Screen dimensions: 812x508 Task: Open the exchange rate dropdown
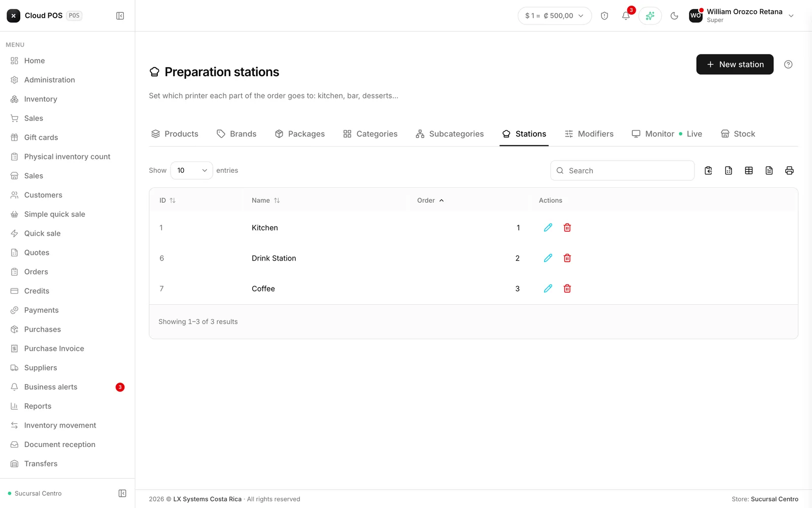click(555, 16)
